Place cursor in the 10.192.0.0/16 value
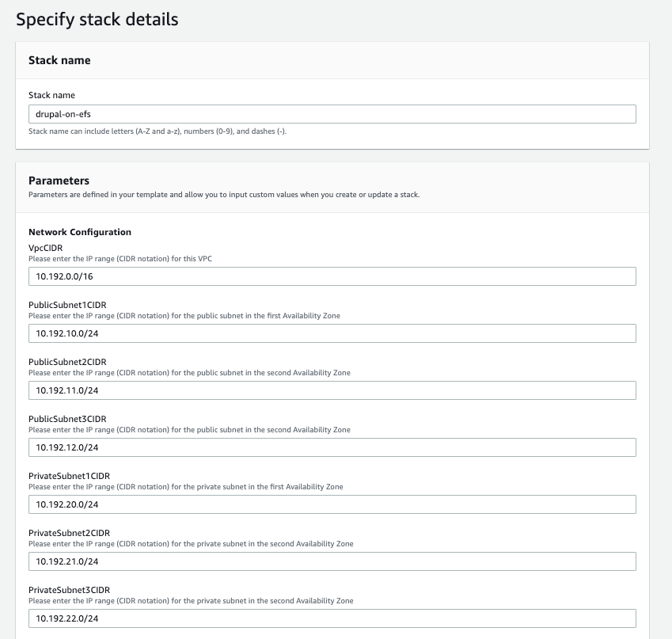Viewport: 672px width, 639px height. point(67,276)
